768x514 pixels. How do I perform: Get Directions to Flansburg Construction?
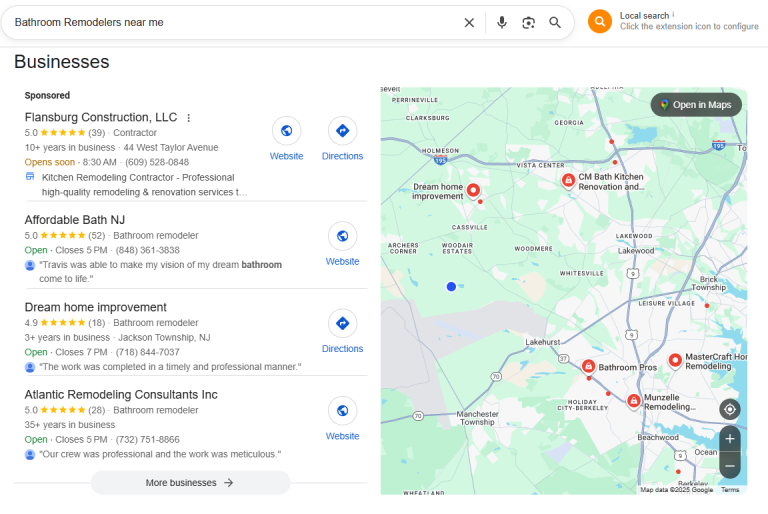click(x=342, y=131)
